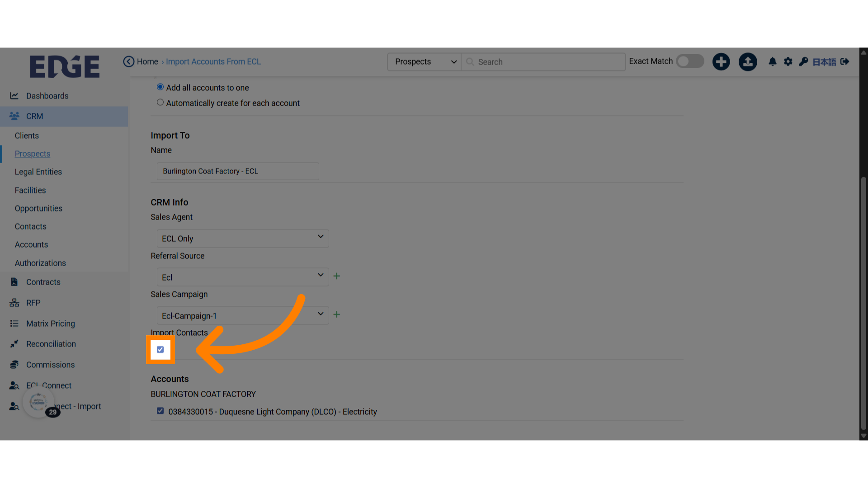Click BURLINGTON COAT FACTORY text
Screen dimensions: 868x488
click(x=203, y=394)
